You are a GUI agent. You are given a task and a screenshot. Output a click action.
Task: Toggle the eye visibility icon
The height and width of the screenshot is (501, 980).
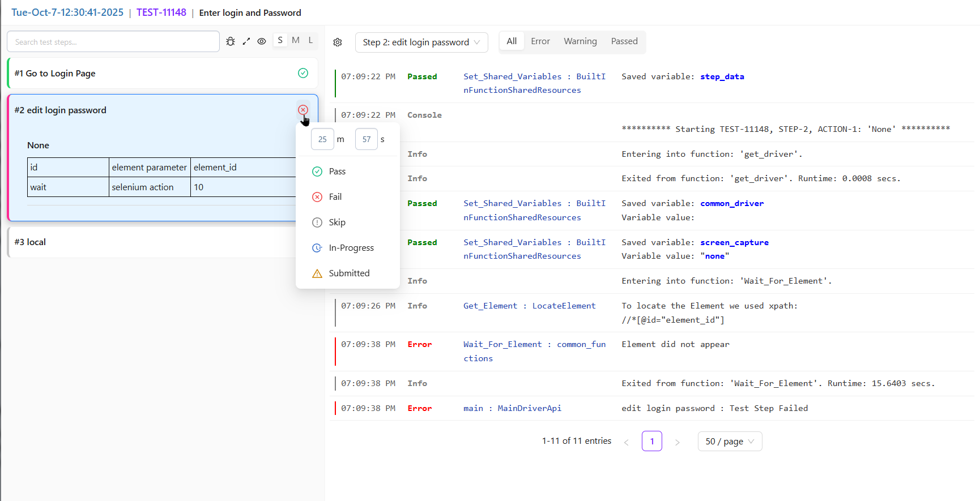point(262,41)
